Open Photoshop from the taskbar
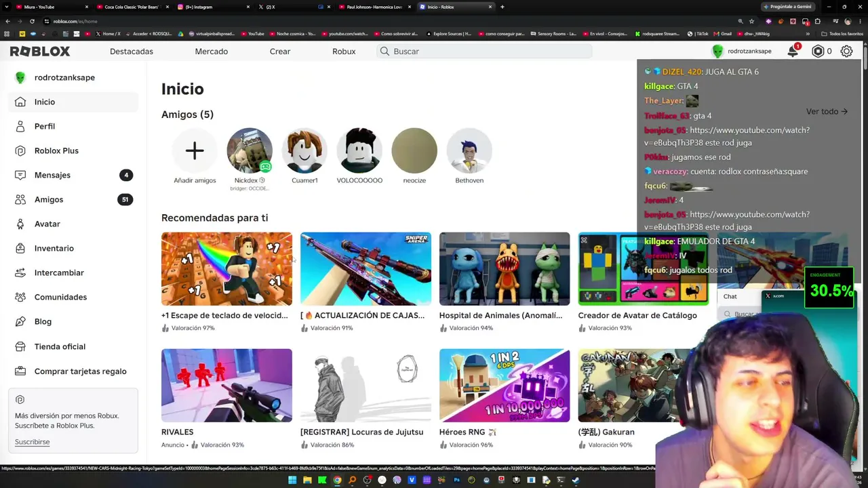This screenshot has height=488, width=868. point(456,481)
